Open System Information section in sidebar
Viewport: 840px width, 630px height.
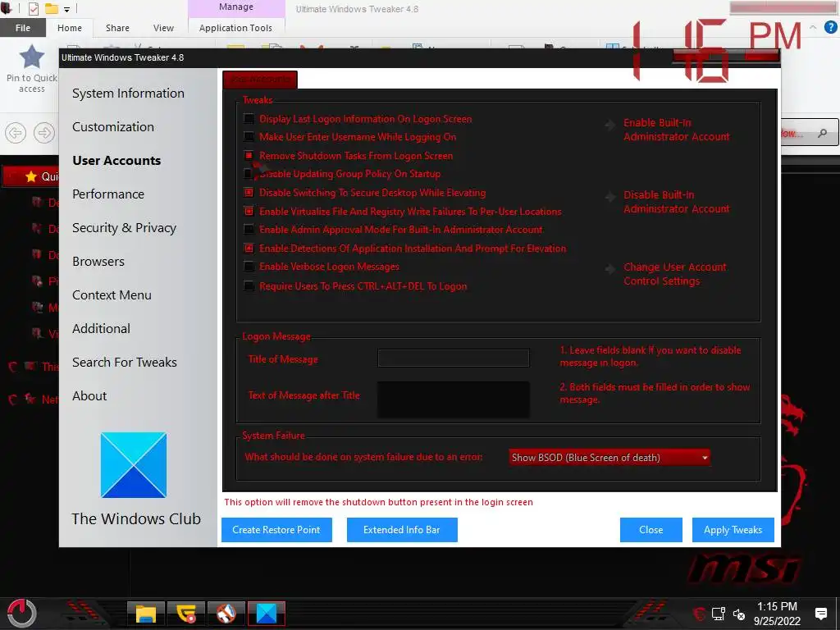click(x=128, y=94)
